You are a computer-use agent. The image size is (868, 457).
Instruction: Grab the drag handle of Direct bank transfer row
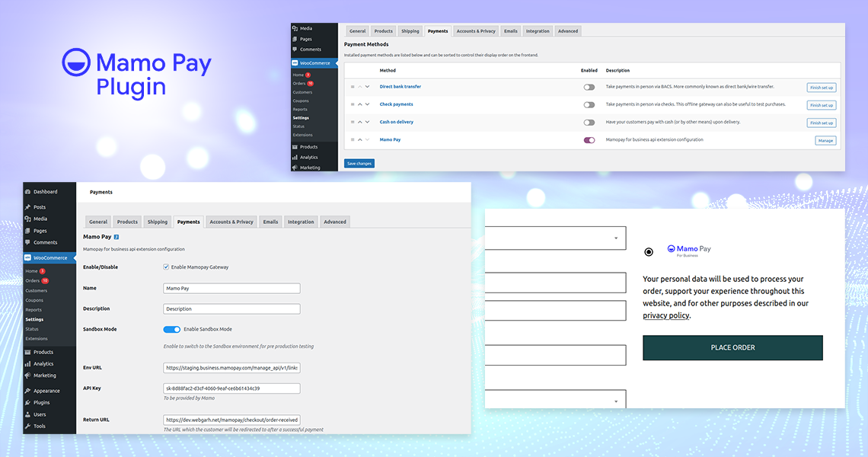[x=353, y=87]
